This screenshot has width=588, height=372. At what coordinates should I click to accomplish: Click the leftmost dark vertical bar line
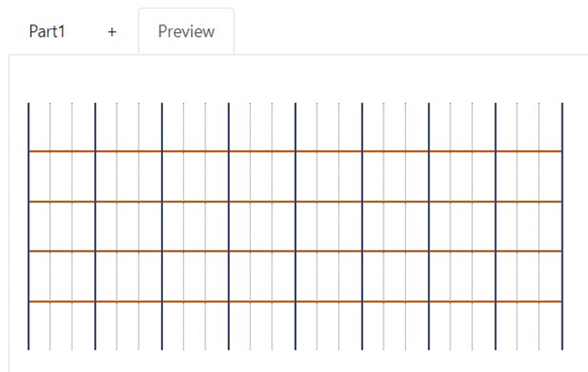click(28, 226)
